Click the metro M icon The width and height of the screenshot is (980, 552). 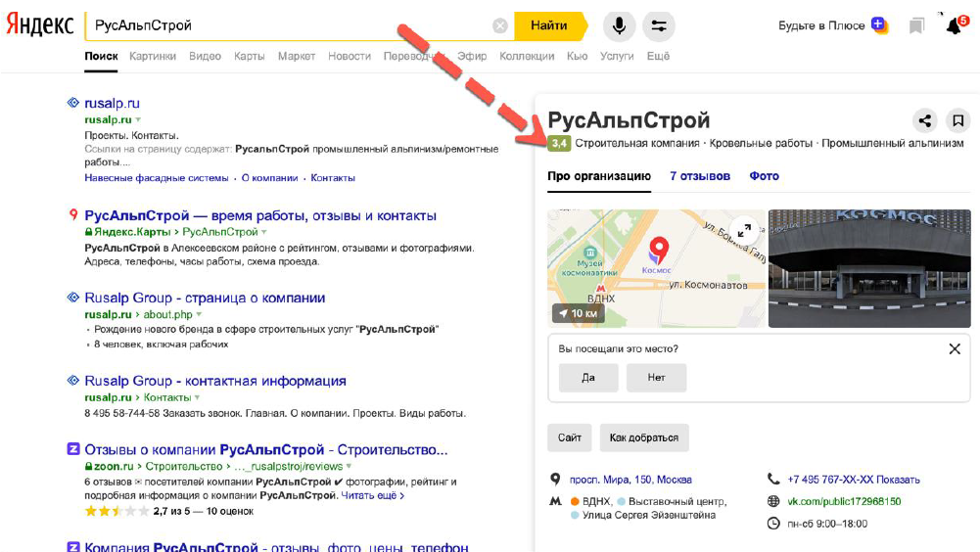[555, 501]
